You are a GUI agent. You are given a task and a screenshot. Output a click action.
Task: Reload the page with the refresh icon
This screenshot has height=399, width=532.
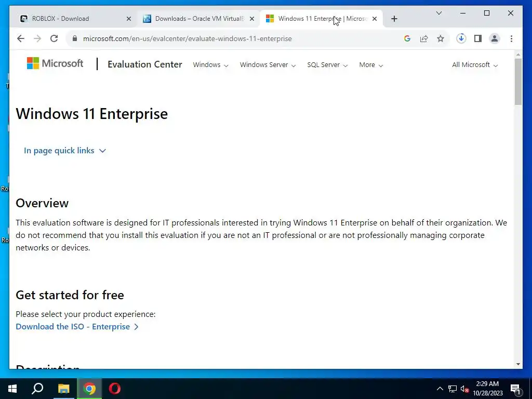point(54,38)
